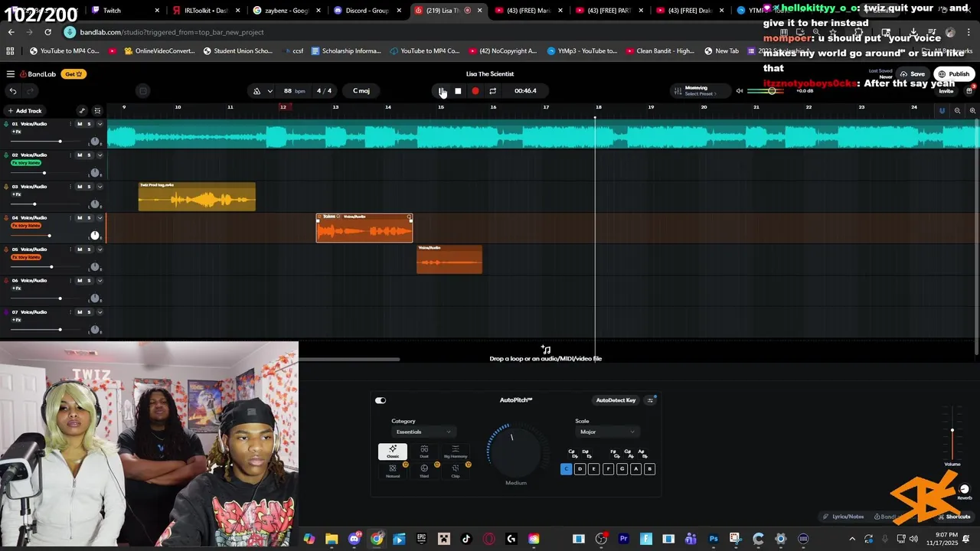Screen dimensions: 980x551
Task: Open the Scholarship Informa... bookmark
Action: (347, 51)
